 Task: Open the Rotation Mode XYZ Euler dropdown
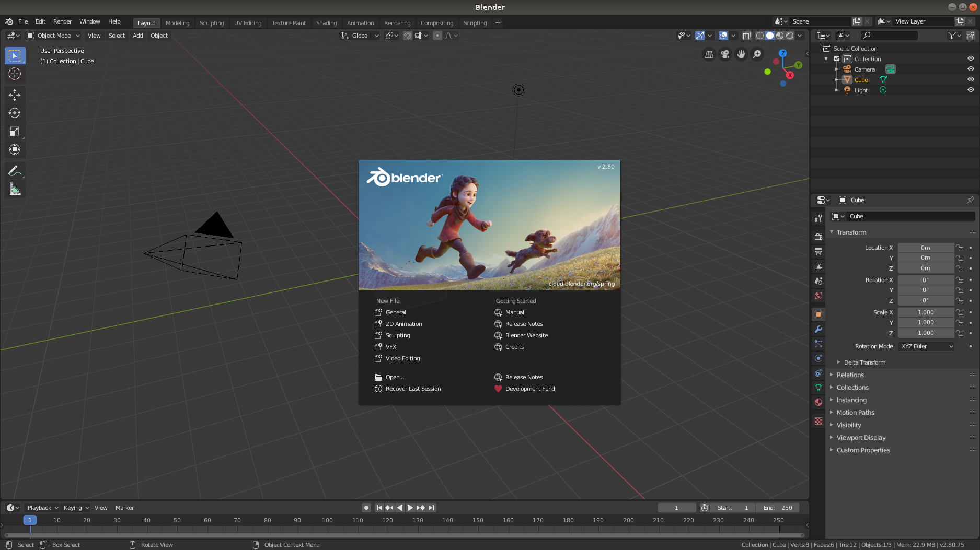pos(926,346)
